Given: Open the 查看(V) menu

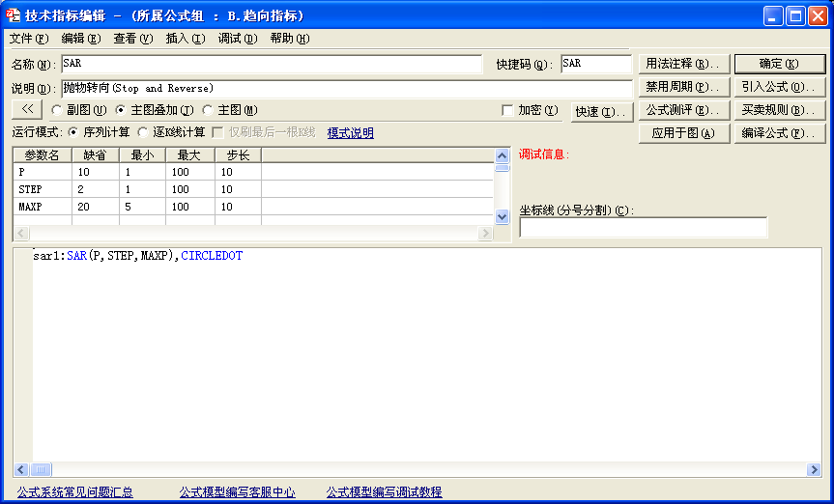Looking at the screenshot, I should [x=133, y=39].
